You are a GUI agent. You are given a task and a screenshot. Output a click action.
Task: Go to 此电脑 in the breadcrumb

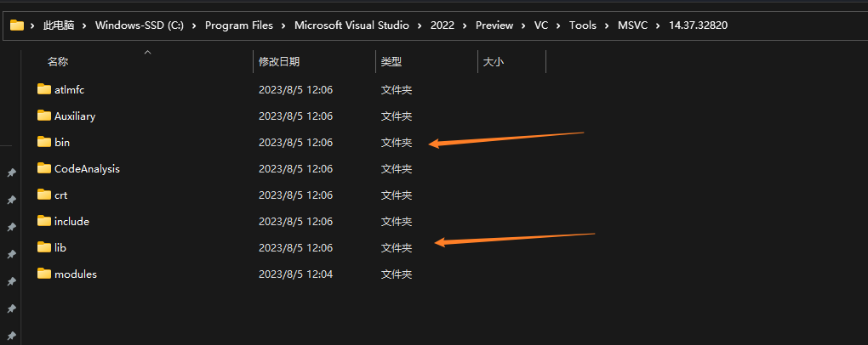[x=59, y=25]
